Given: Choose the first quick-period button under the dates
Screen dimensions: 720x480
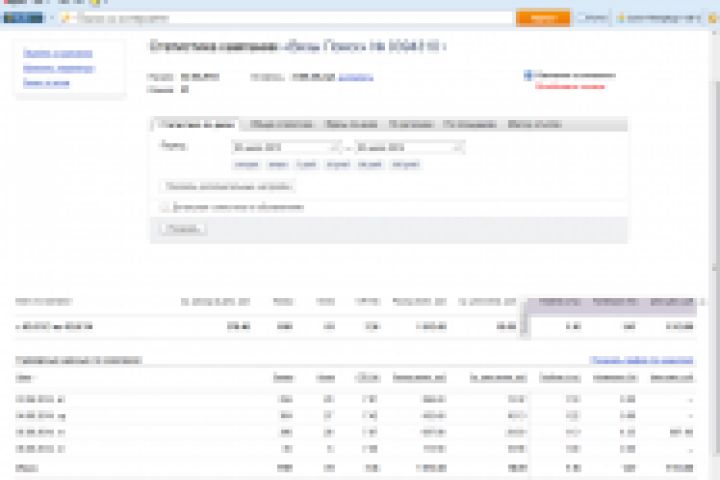Looking at the screenshot, I should click(x=247, y=164).
